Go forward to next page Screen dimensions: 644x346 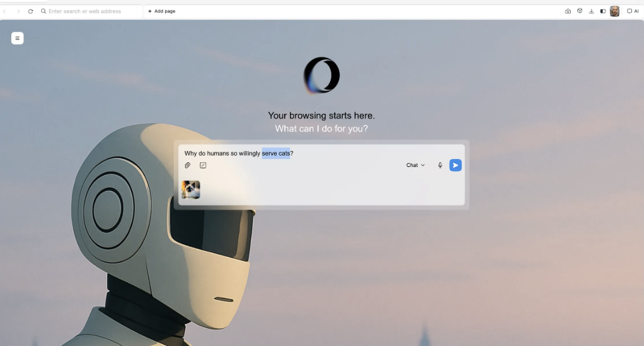[x=18, y=11]
